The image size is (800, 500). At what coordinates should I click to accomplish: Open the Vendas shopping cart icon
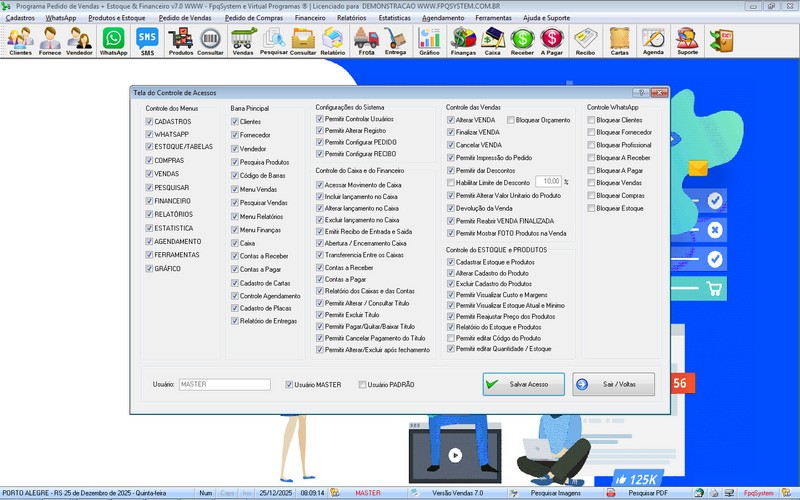coord(243,41)
